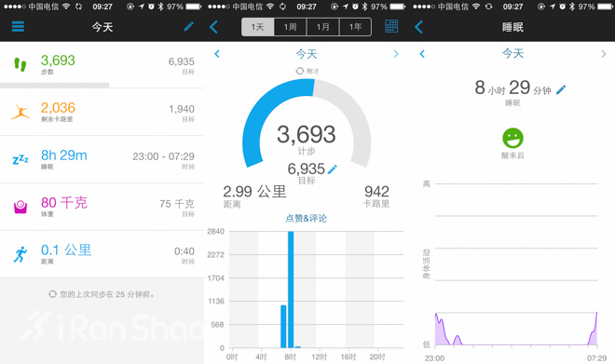The image size is (615, 364).
Task: Tap the 0:40 activity time value
Action: 184,251
